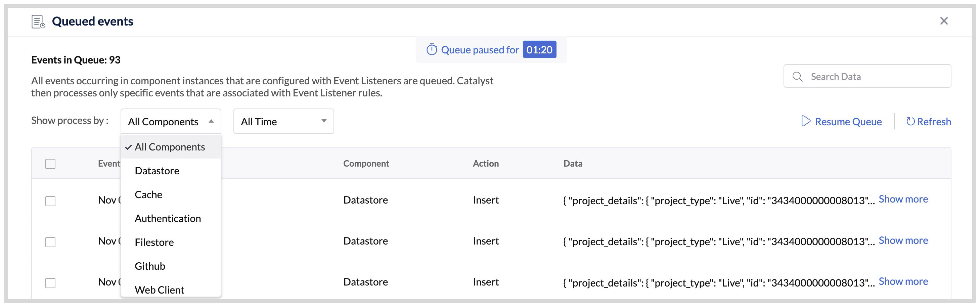Click the play triangle icon before Resume Queue
The image size is (980, 307).
pos(806,121)
